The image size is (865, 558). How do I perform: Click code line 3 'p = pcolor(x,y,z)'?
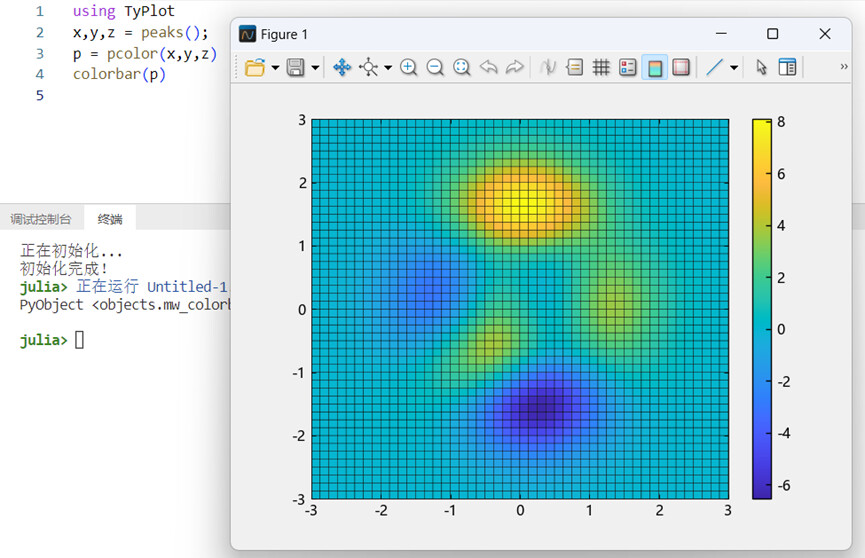click(145, 54)
